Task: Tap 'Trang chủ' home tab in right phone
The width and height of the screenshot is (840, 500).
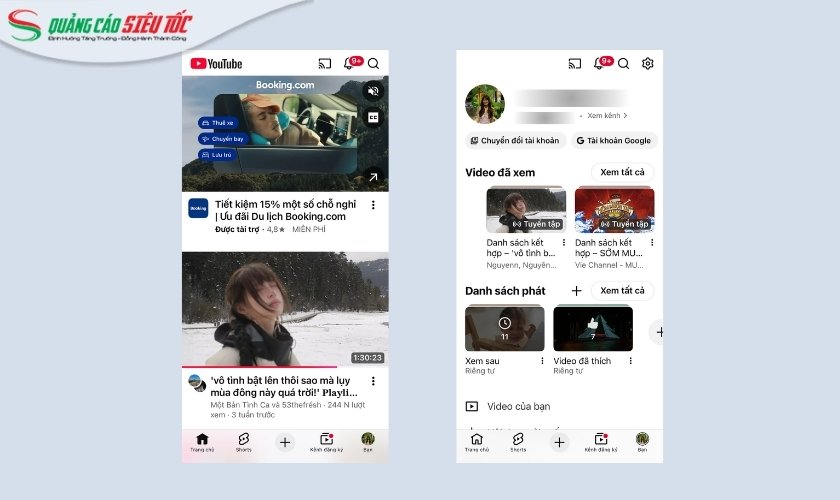Action: (x=477, y=443)
